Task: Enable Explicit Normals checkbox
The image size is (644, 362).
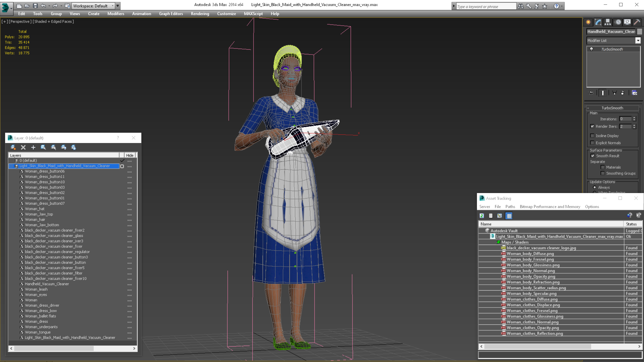Action: (592, 143)
